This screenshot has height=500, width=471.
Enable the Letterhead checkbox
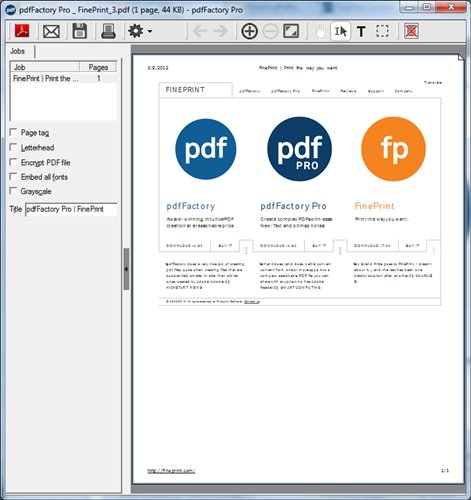(x=13, y=147)
